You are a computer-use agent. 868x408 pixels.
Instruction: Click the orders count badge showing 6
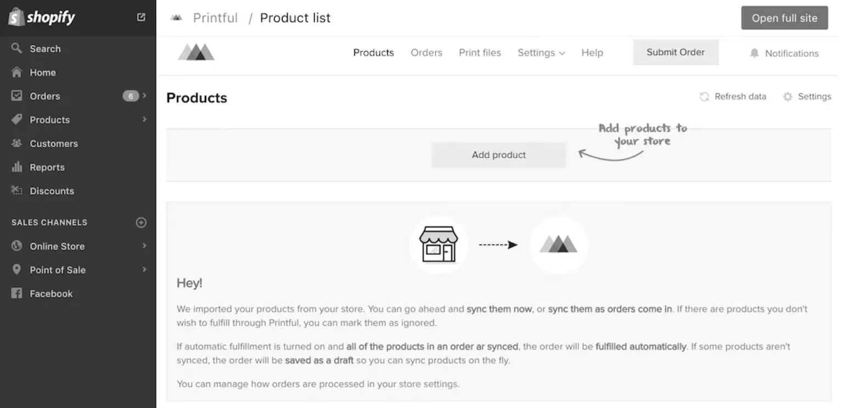click(131, 96)
